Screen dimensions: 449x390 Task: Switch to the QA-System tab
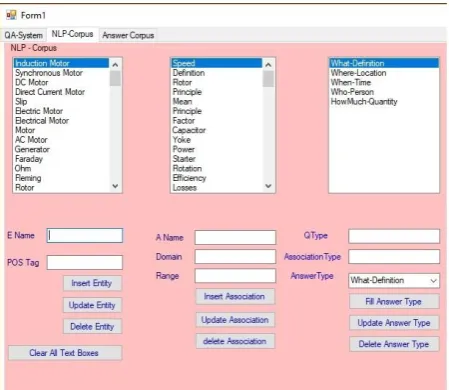[23, 35]
